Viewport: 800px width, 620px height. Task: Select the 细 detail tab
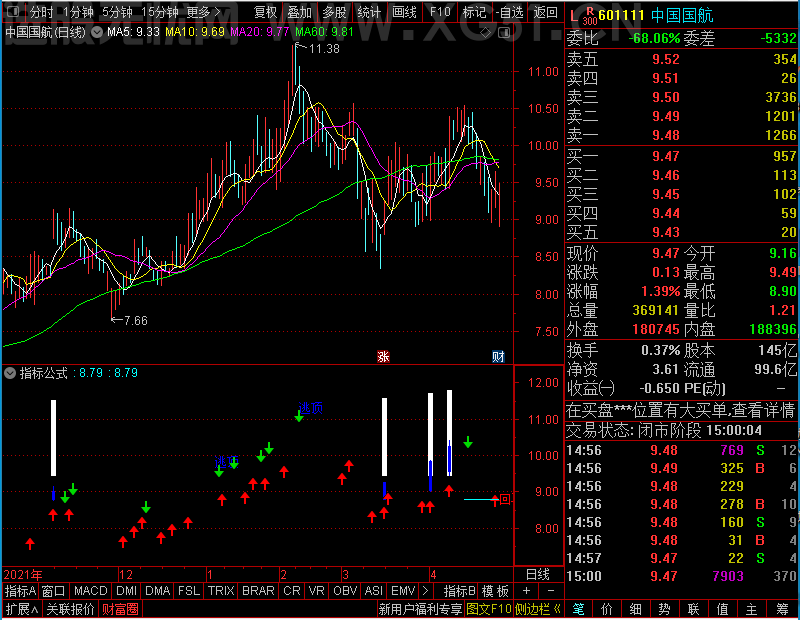click(x=635, y=609)
